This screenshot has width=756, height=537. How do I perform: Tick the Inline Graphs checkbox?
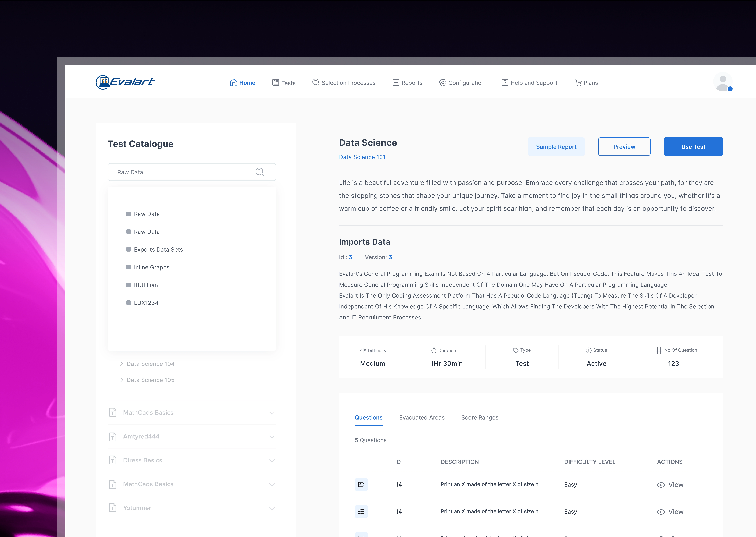[129, 267]
